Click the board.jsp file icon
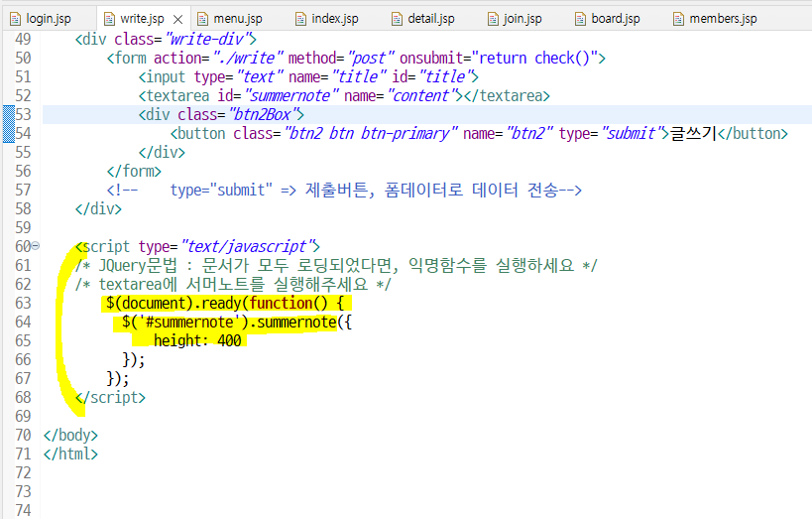812x519 pixels. [581, 19]
